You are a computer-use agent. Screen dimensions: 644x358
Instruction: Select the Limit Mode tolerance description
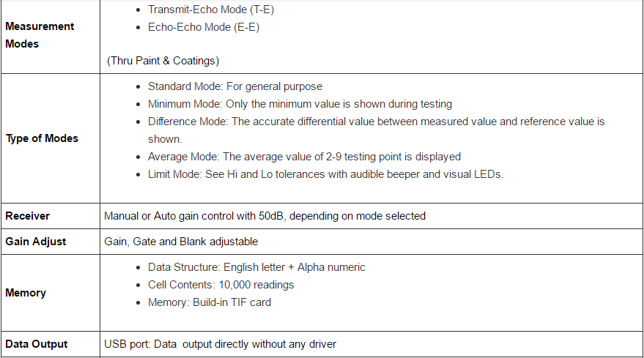[326, 174]
